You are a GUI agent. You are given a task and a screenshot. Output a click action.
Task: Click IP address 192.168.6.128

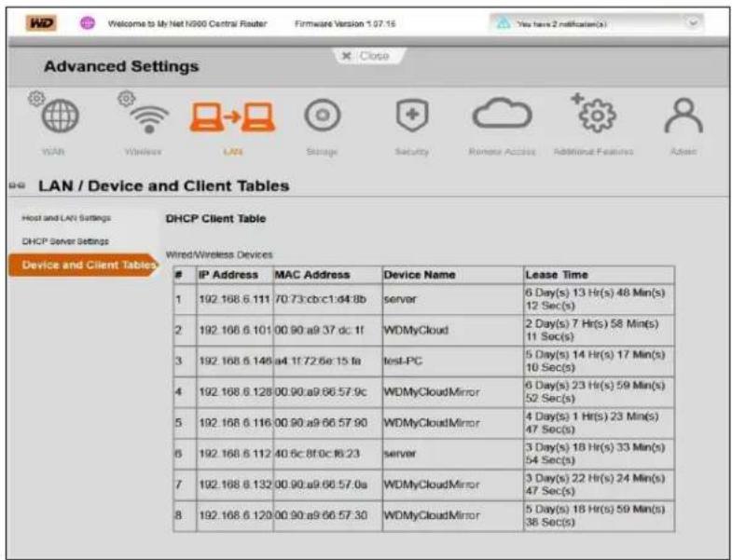tap(235, 391)
